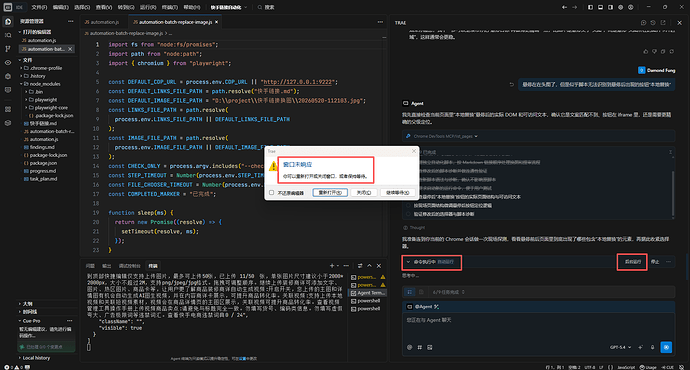Image resolution: width=690 pixels, height=370 pixels.
Task: Navigate forward with the right arrow
Action: click(x=574, y=7)
